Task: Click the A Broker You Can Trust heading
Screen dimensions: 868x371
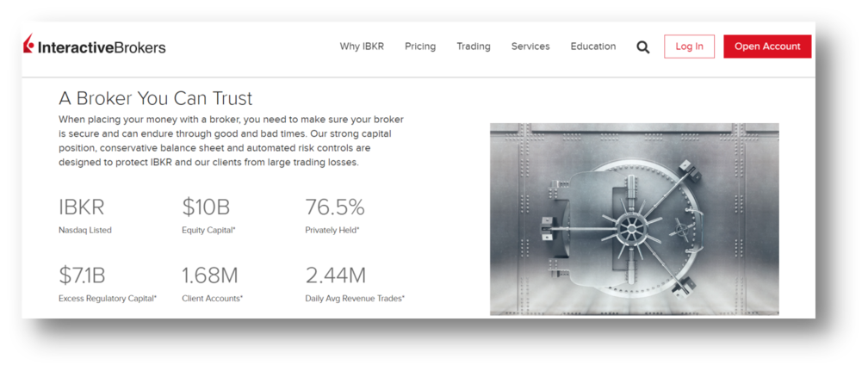Action: coord(155,98)
